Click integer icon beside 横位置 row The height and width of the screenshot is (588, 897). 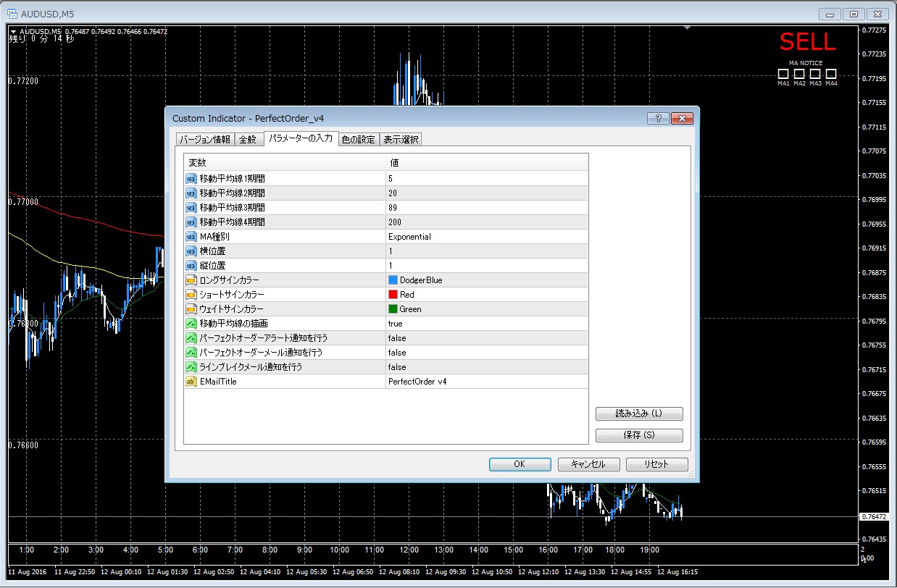coord(191,251)
